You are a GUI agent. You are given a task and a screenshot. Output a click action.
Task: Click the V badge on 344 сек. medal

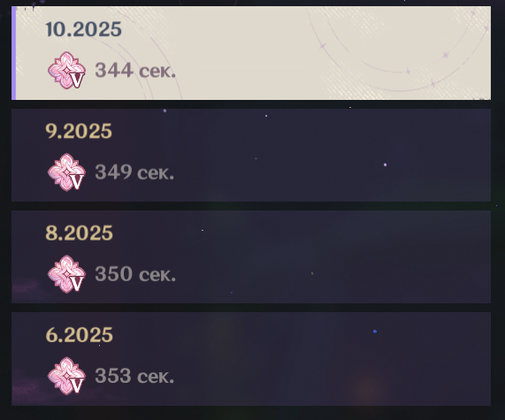pyautogui.click(x=77, y=80)
